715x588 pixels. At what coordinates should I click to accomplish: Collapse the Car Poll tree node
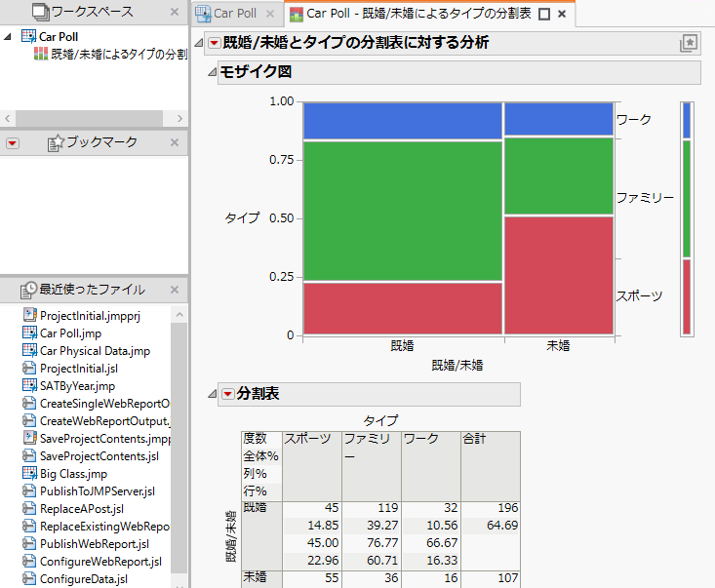pos(7,36)
